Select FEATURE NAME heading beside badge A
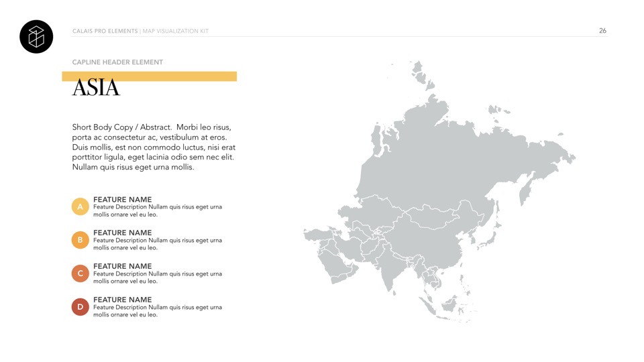Image resolution: width=644 pixels, height=362 pixels. pyautogui.click(x=123, y=200)
